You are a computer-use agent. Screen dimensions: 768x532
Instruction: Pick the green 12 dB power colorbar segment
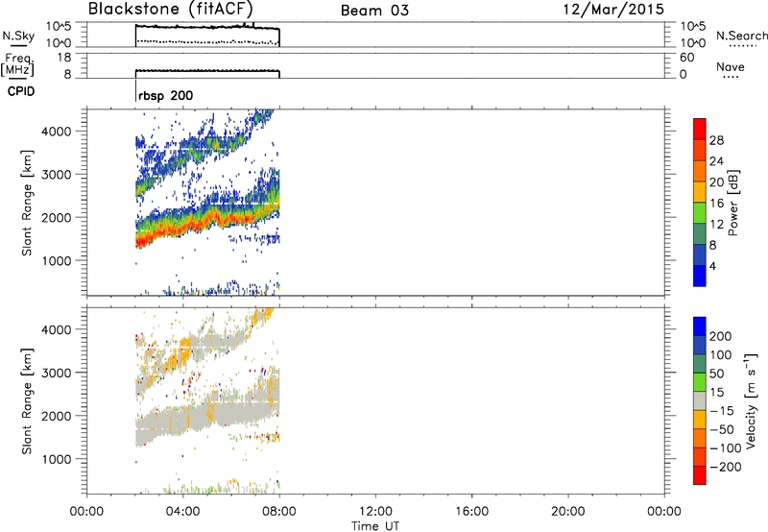(700, 212)
